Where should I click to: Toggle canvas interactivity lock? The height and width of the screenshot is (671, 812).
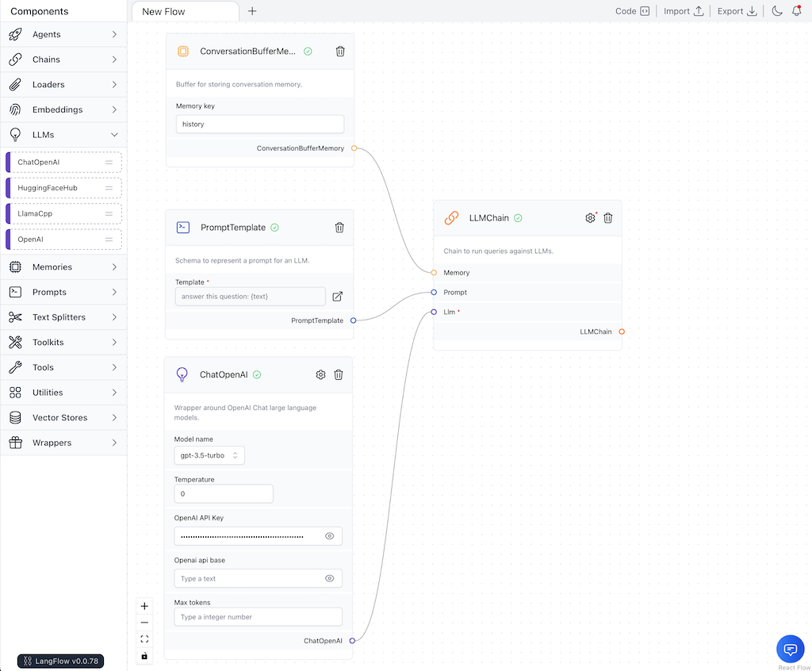(x=144, y=656)
